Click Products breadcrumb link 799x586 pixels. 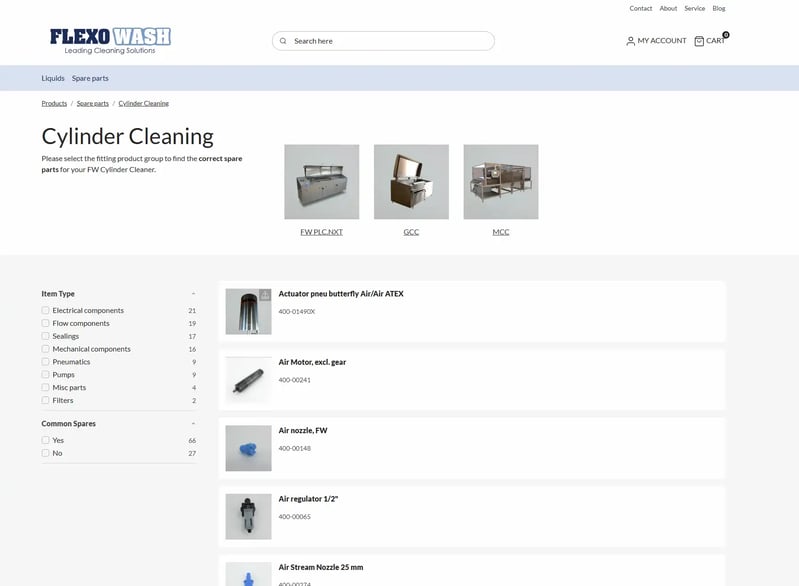click(54, 103)
